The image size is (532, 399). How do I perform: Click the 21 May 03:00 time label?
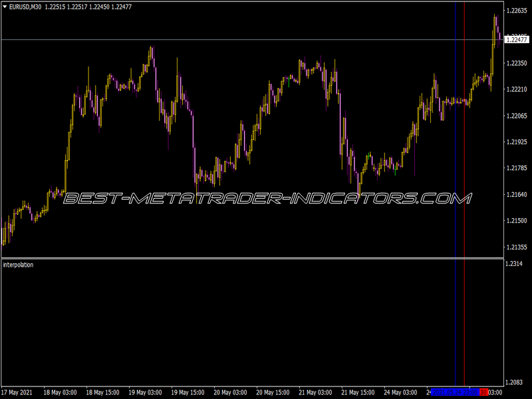[x=315, y=392]
